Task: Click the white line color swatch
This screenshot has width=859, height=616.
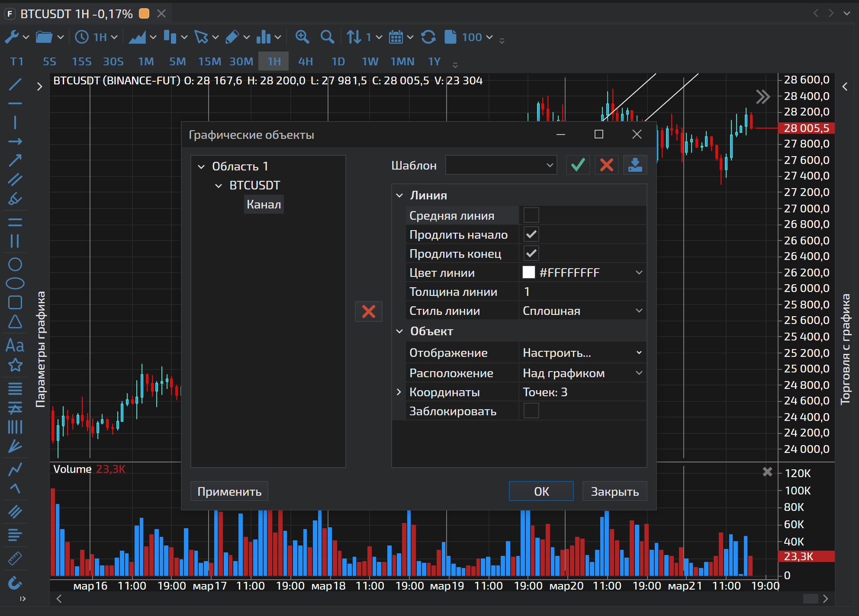Action: tap(528, 272)
